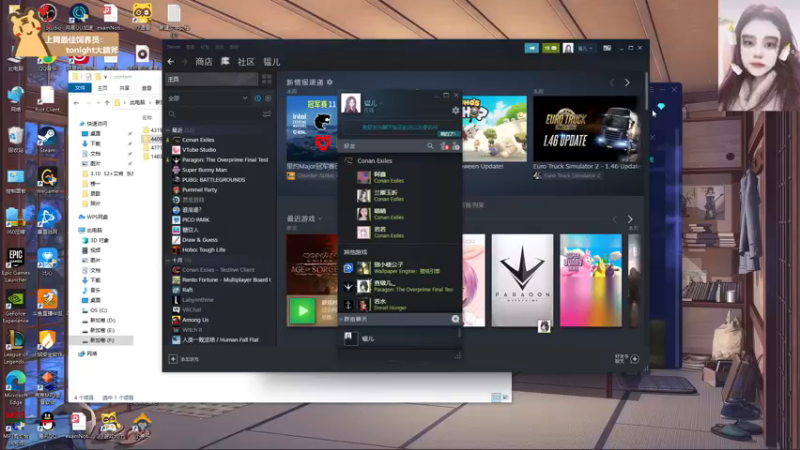Open the Paragon Overprime game cover

pyautogui.click(x=522, y=280)
